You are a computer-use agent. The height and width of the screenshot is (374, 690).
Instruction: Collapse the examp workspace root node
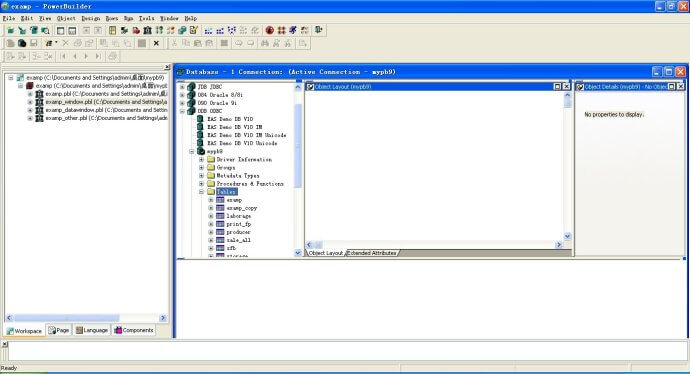(11, 77)
